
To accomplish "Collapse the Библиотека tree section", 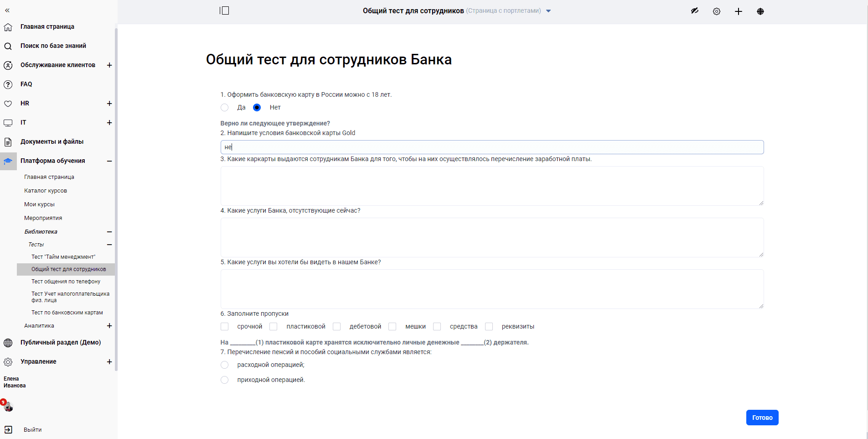I will click(109, 232).
